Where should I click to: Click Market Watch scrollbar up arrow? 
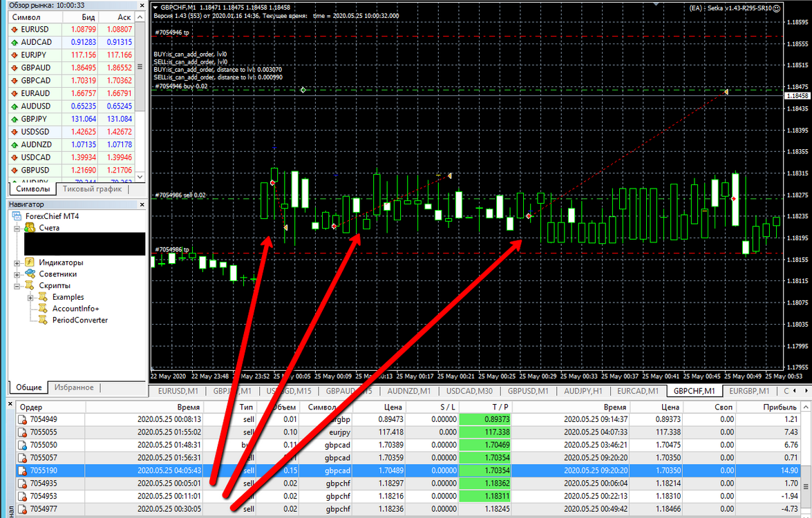pyautogui.click(x=140, y=17)
